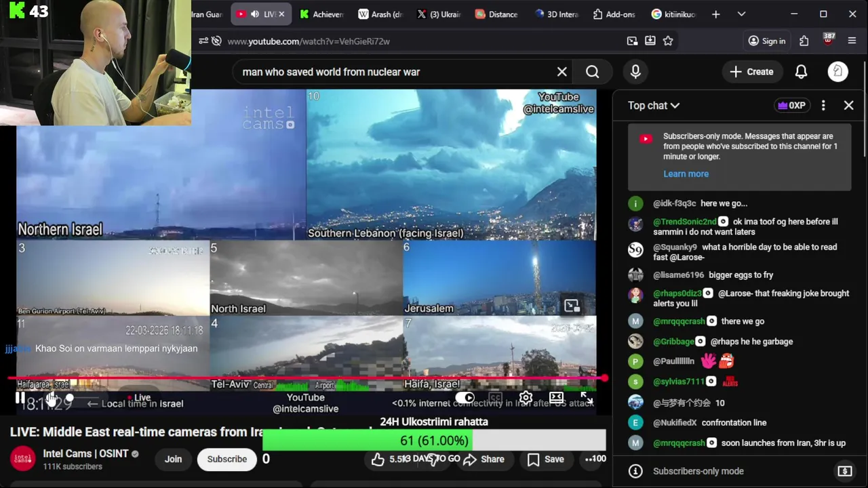Save the video to a playlist
Viewport: 868px width, 488px height.
(x=546, y=460)
